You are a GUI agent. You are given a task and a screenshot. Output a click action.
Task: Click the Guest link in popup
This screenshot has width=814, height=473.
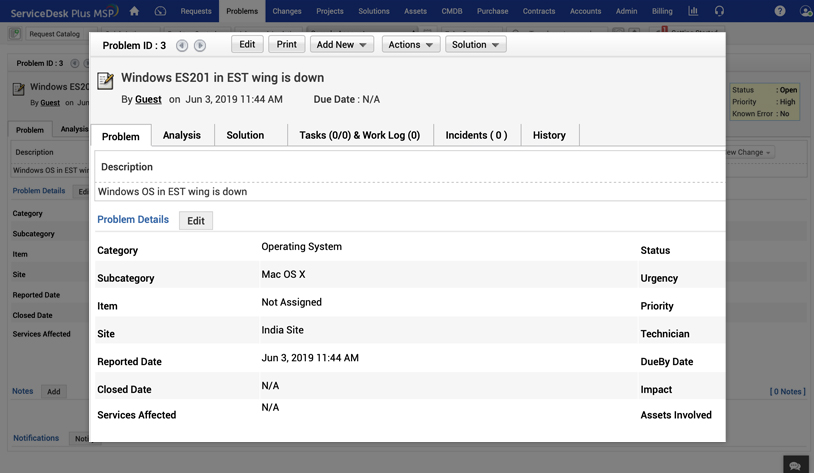148,99
